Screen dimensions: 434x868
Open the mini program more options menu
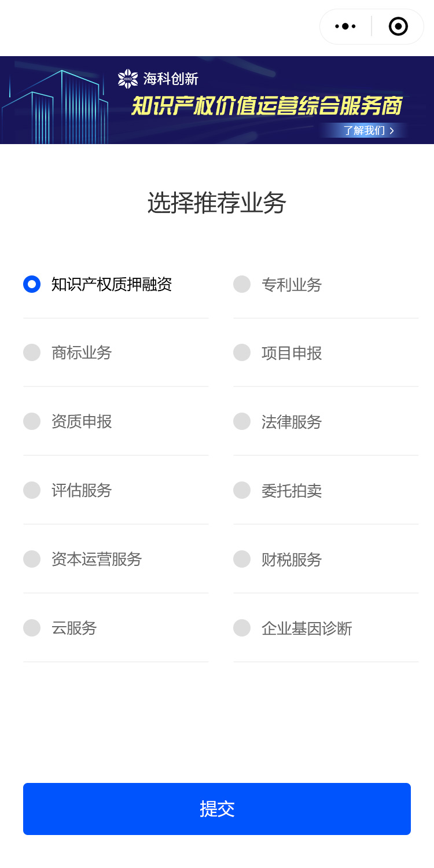pos(345,27)
